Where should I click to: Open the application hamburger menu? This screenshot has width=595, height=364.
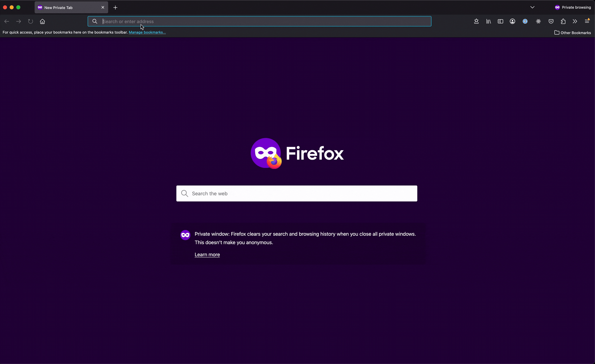point(587,21)
